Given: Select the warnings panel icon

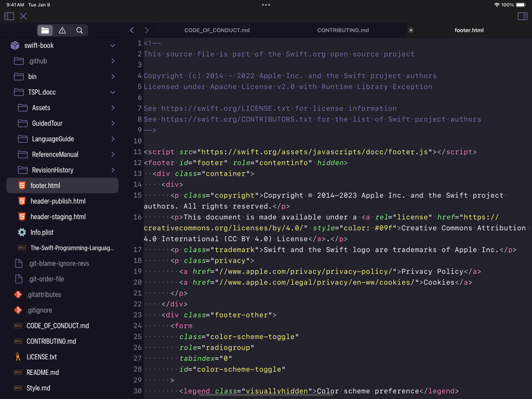Looking at the screenshot, I should [62, 30].
